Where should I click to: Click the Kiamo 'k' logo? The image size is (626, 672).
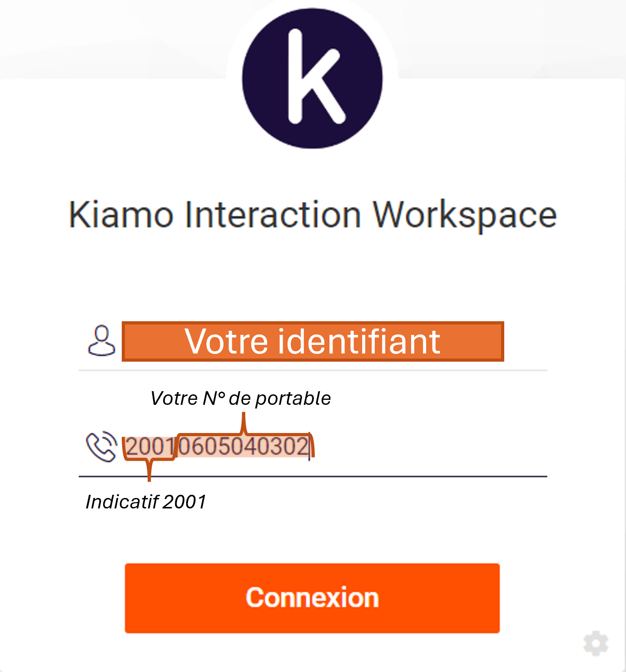(312, 78)
